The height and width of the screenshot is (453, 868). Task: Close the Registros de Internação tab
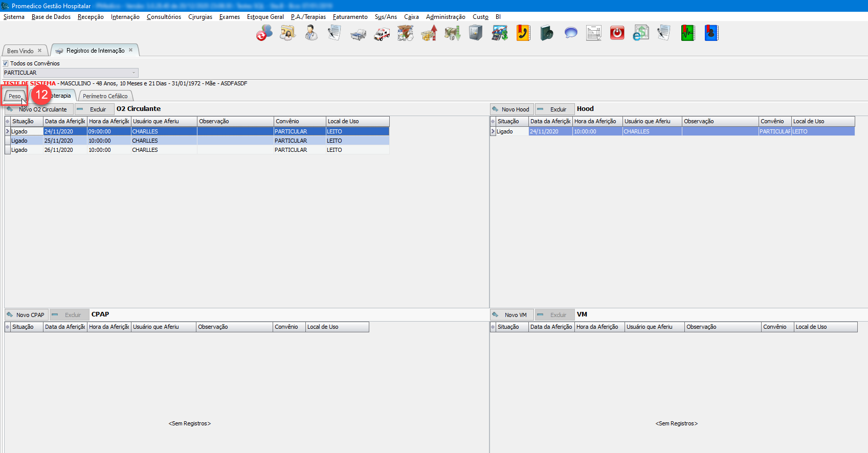click(131, 50)
